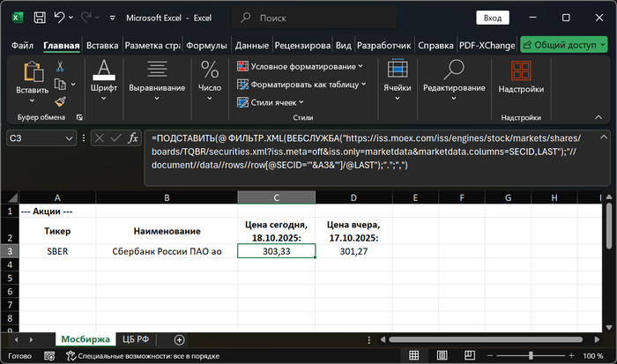Select the Цена сегодня header cell
This screenshot has height=364, width=617.
pyautogui.click(x=276, y=231)
